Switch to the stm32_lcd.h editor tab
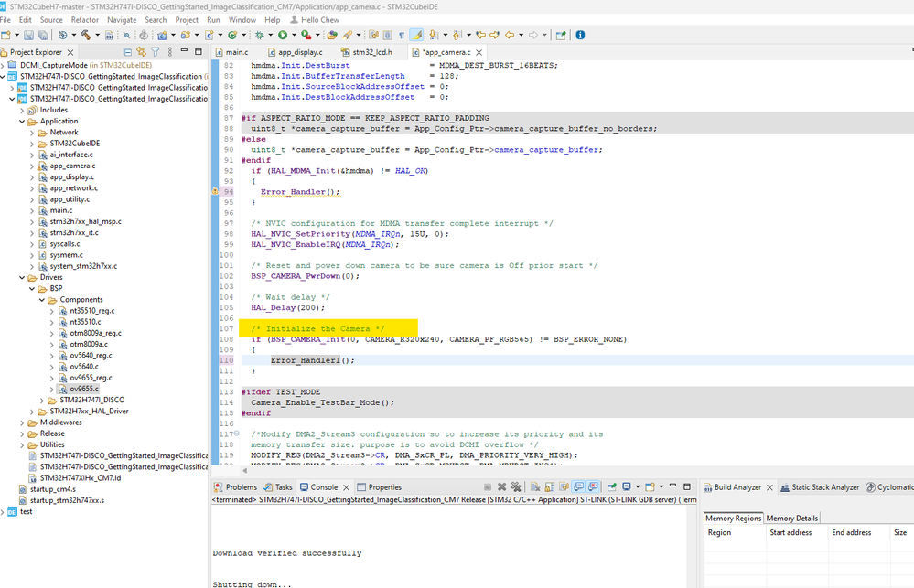The width and height of the screenshot is (914, 588). coord(371,52)
